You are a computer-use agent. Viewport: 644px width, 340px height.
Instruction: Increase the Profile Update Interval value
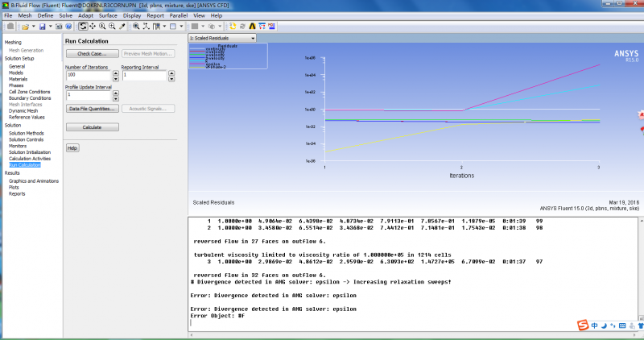pyautogui.click(x=115, y=92)
